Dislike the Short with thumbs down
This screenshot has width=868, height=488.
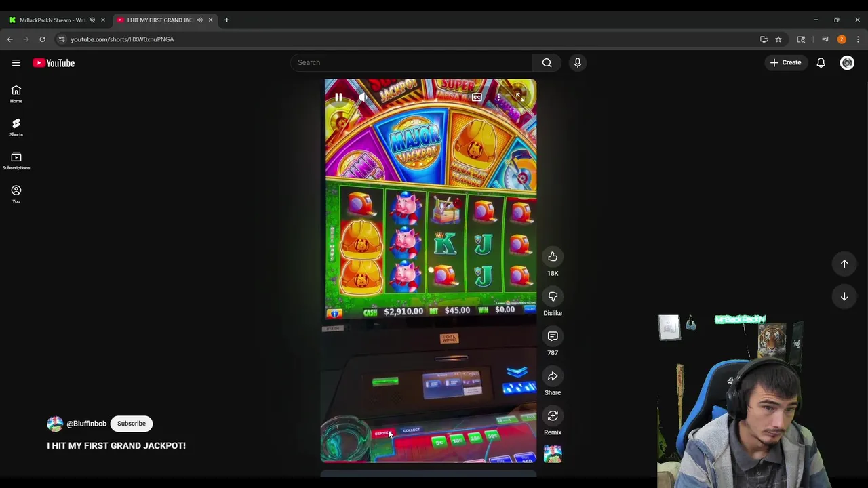click(553, 296)
